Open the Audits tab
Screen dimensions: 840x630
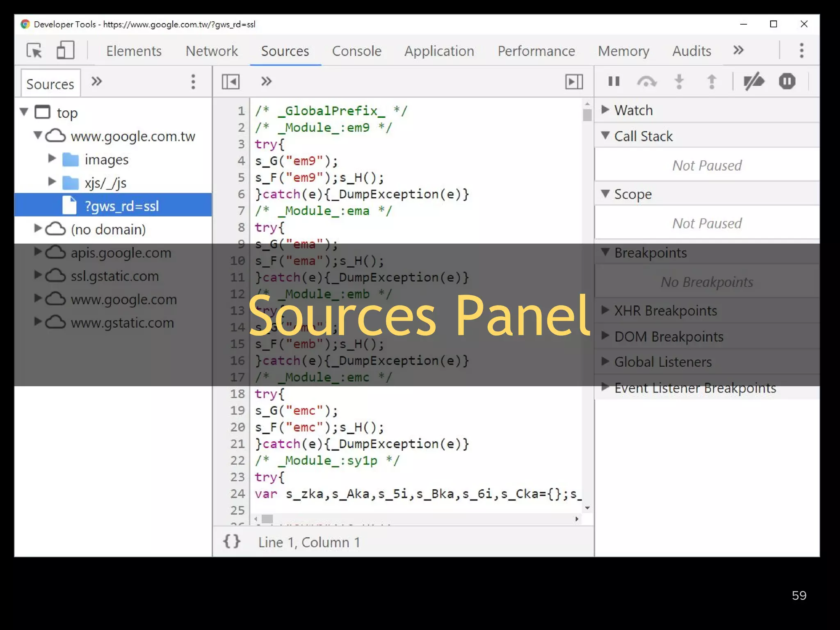coord(692,51)
